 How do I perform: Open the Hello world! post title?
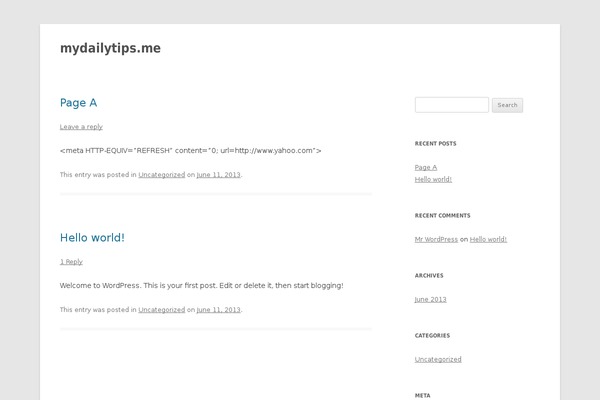pos(92,238)
